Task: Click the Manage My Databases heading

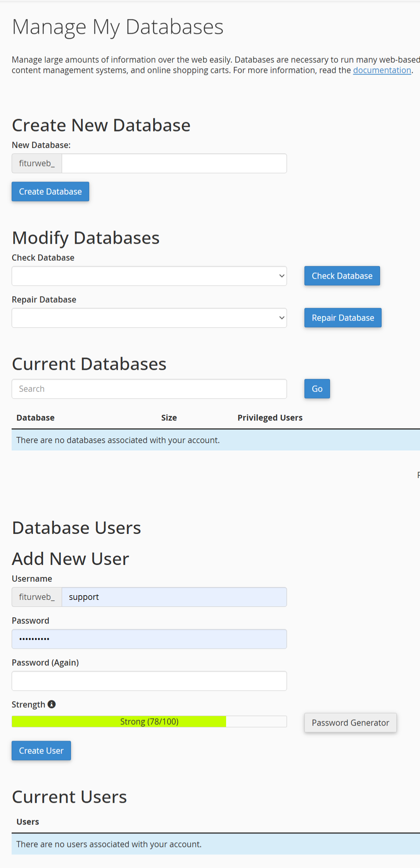Action: [118, 27]
